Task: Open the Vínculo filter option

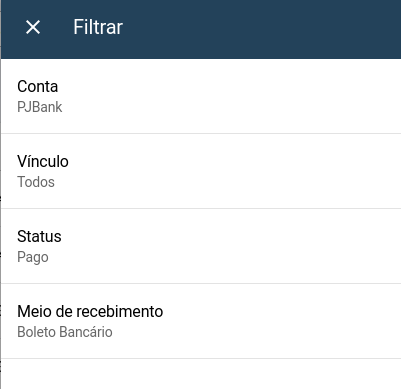Action: 201,171
